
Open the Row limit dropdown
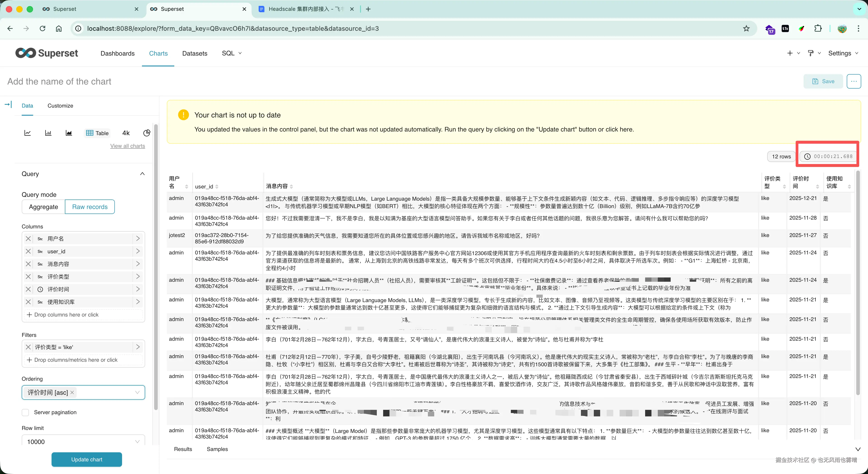[83, 441]
